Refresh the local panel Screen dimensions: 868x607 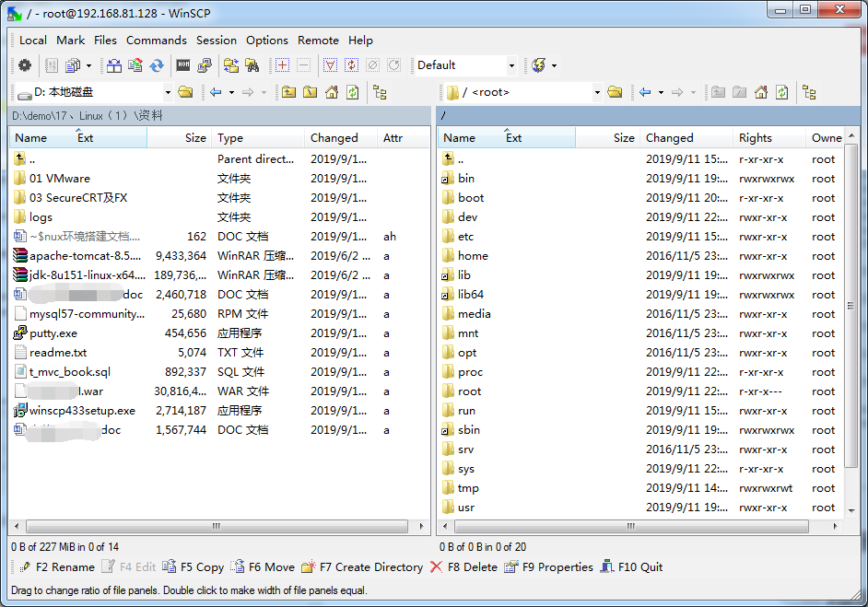coord(353,92)
